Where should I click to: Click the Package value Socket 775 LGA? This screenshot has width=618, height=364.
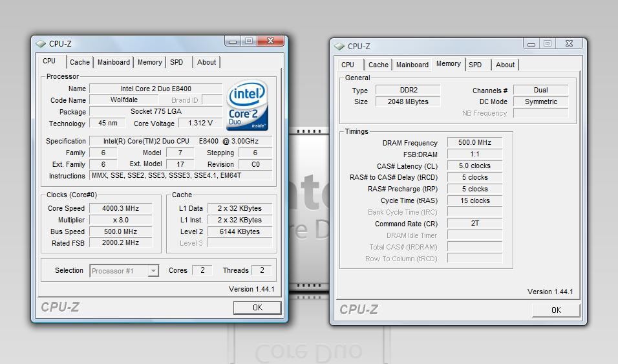click(x=156, y=111)
